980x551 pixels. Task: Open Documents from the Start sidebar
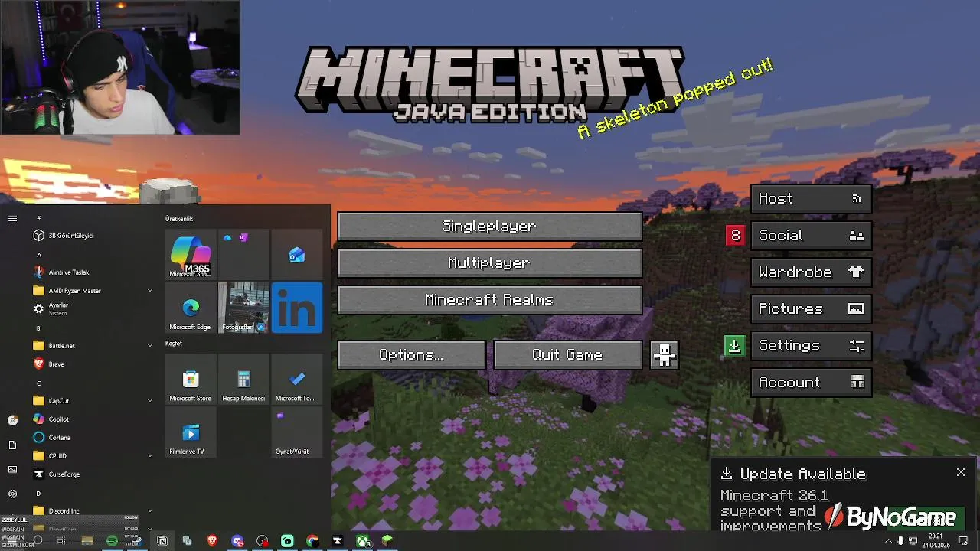[12, 445]
